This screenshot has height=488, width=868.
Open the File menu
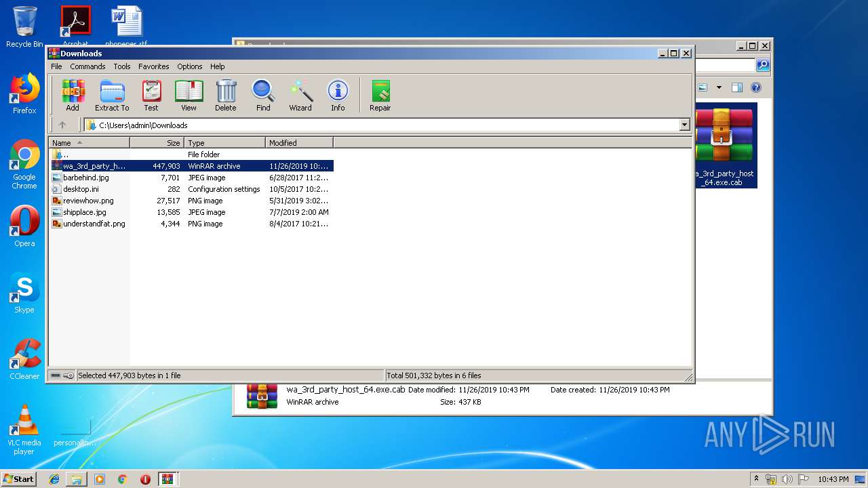(x=56, y=66)
